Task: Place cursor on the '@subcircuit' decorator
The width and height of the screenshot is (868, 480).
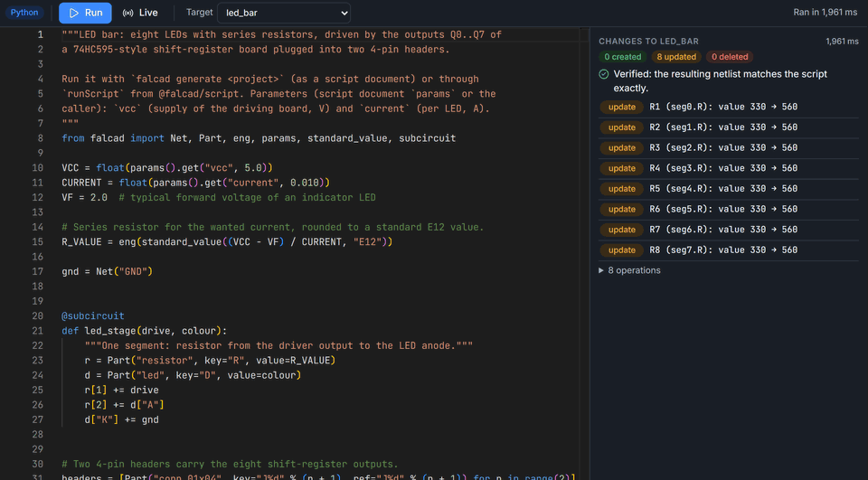Action: pyautogui.click(x=93, y=316)
